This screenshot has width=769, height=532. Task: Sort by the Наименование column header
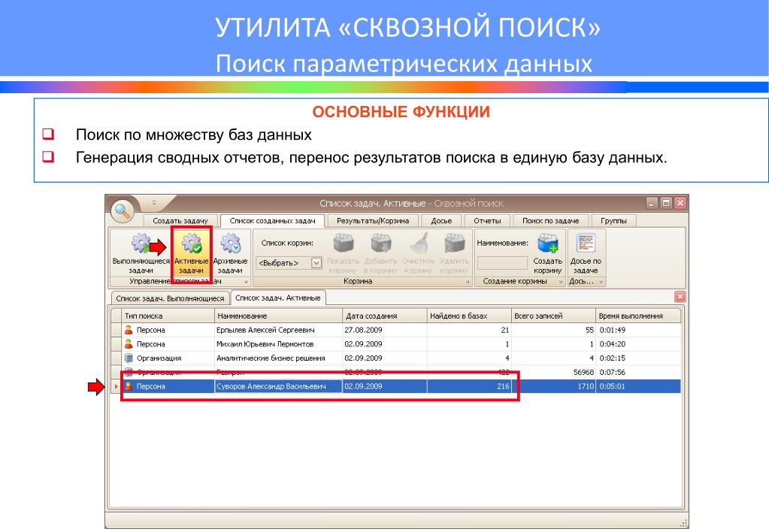tap(278, 316)
